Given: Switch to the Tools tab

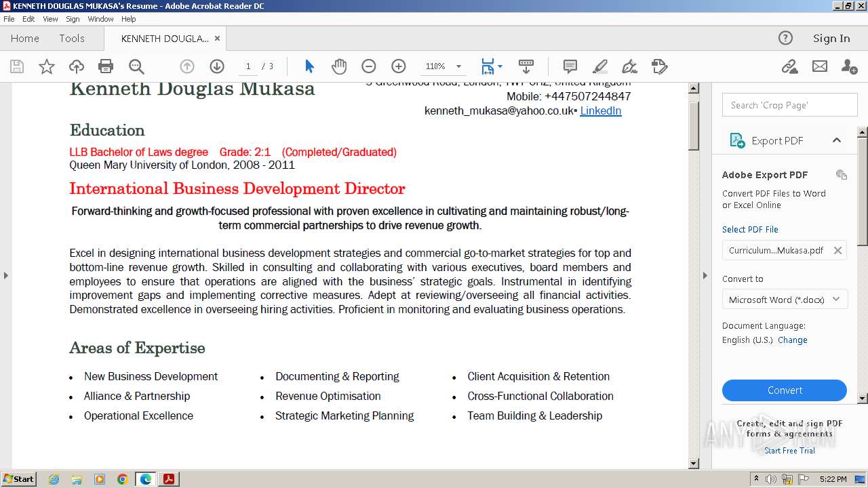Looking at the screenshot, I should tap(72, 39).
